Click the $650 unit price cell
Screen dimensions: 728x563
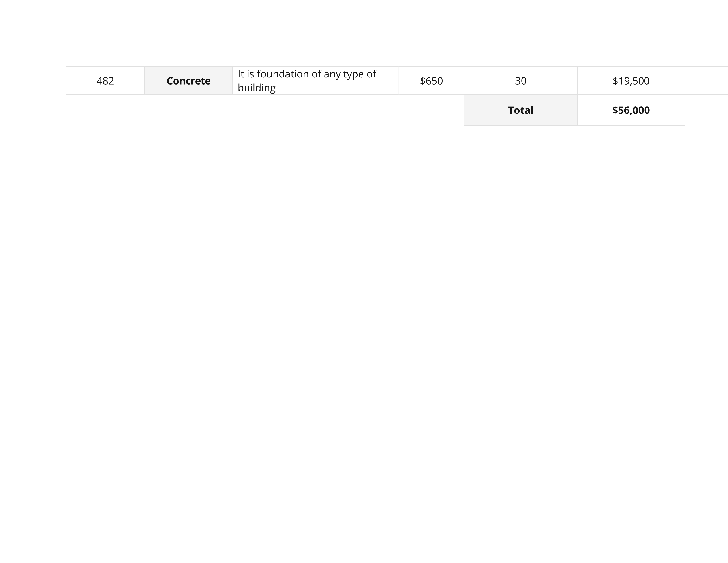(431, 81)
